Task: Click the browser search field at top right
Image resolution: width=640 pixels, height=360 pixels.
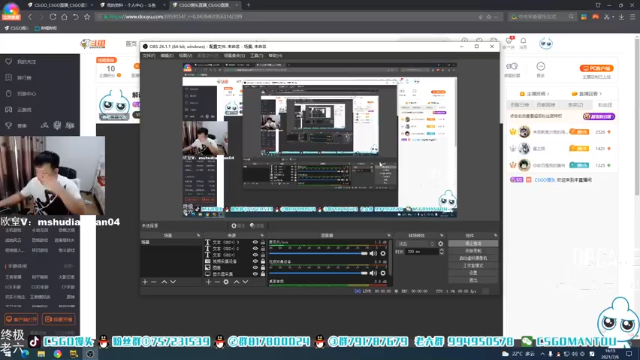Action: click(x=541, y=17)
